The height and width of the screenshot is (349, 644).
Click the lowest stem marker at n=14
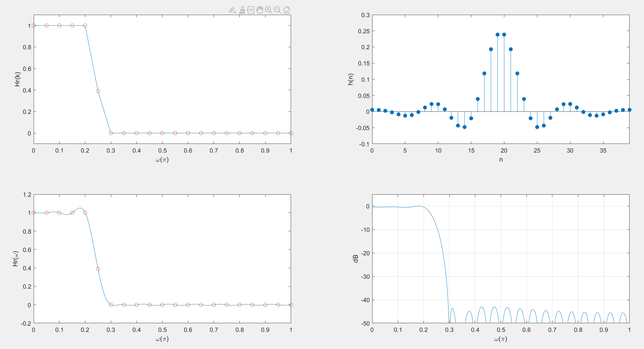tap(464, 127)
